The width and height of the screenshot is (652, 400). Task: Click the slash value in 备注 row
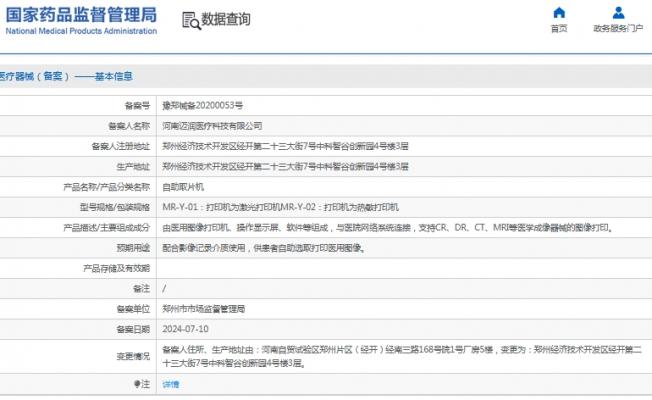coord(164,289)
